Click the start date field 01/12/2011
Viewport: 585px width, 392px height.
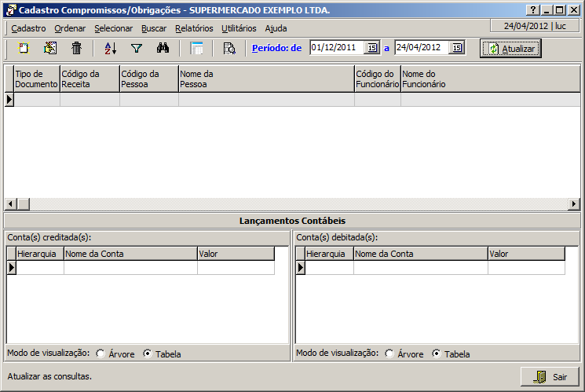tap(337, 48)
